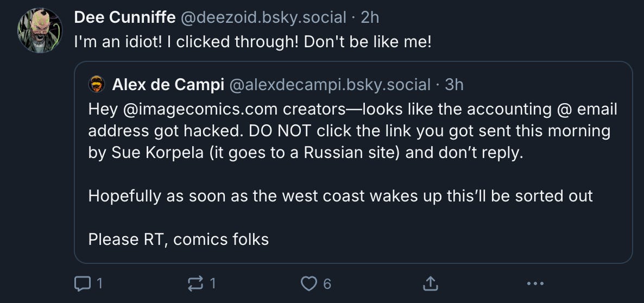Click the repost count number 1

tap(213, 283)
